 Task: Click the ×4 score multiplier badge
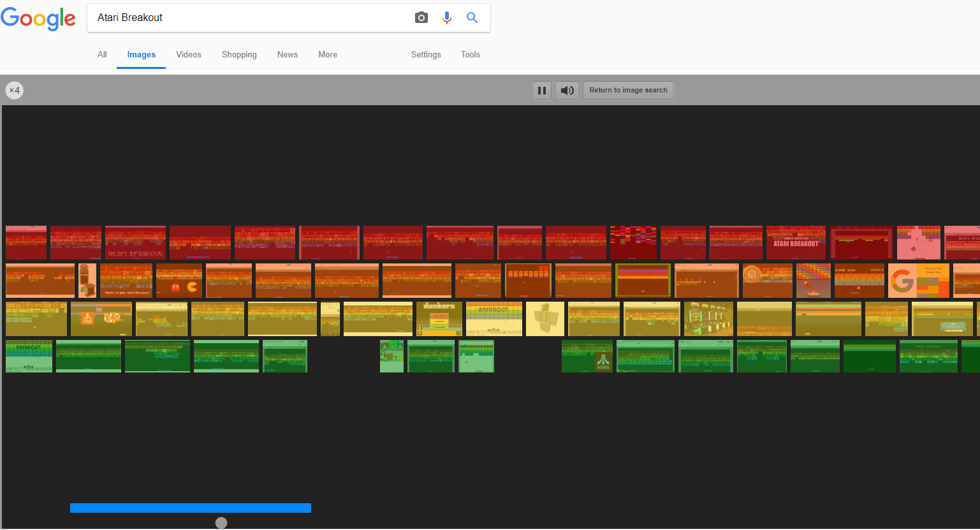coord(14,90)
